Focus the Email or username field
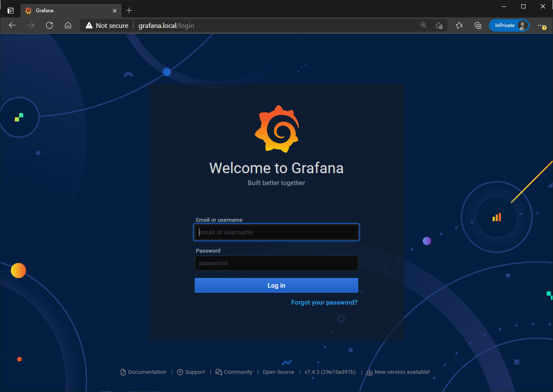 point(276,232)
